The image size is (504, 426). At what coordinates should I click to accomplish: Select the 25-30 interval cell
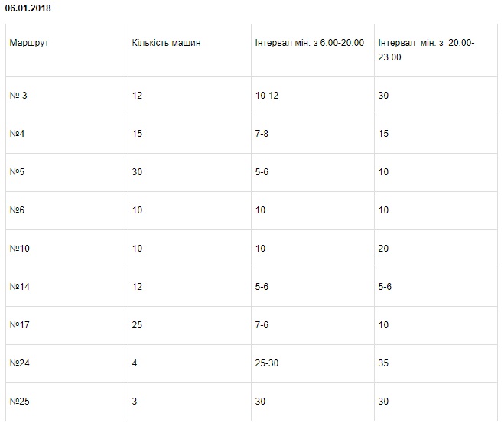pos(268,363)
